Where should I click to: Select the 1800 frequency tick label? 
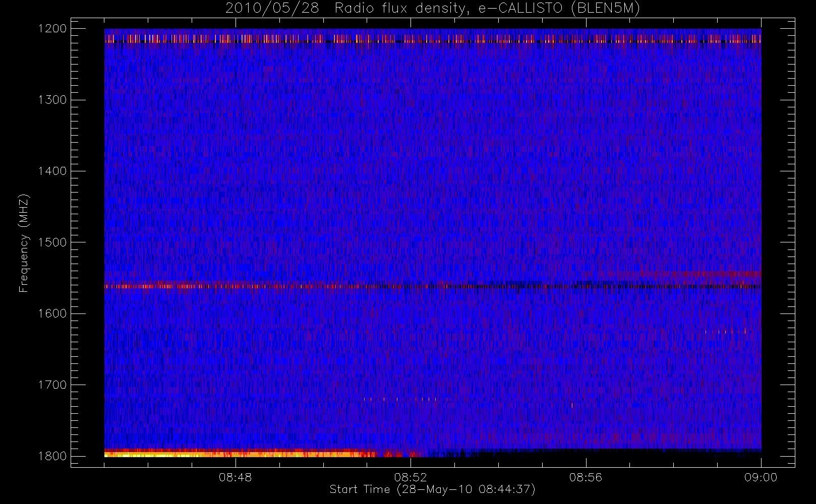(52, 456)
